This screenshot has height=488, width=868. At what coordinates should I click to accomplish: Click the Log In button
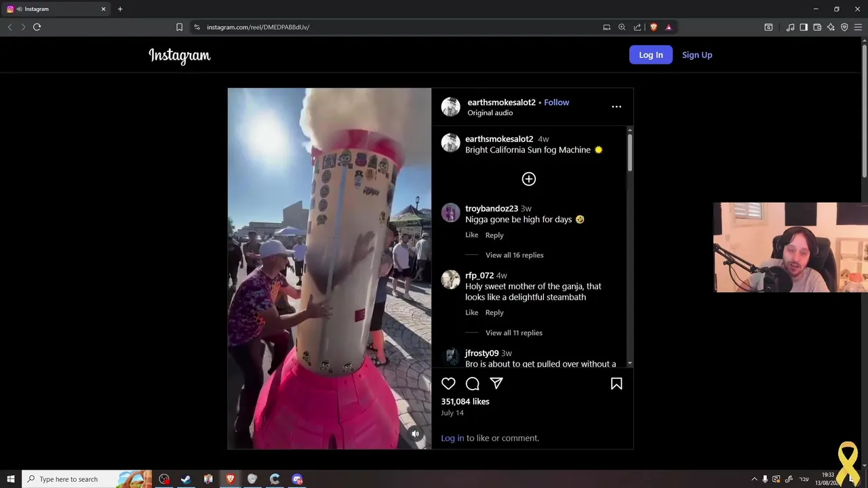[651, 55]
